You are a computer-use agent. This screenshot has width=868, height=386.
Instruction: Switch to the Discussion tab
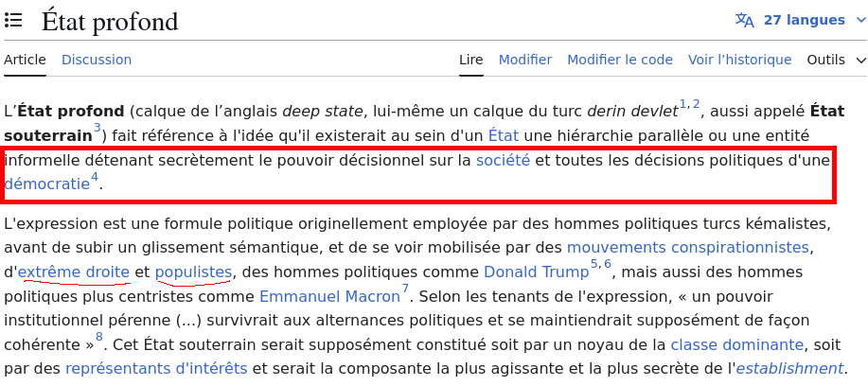[x=97, y=60]
